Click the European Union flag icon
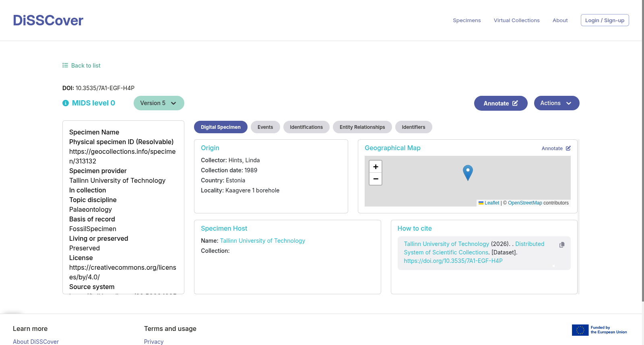Screen dimensions: 644x345 [580, 330]
